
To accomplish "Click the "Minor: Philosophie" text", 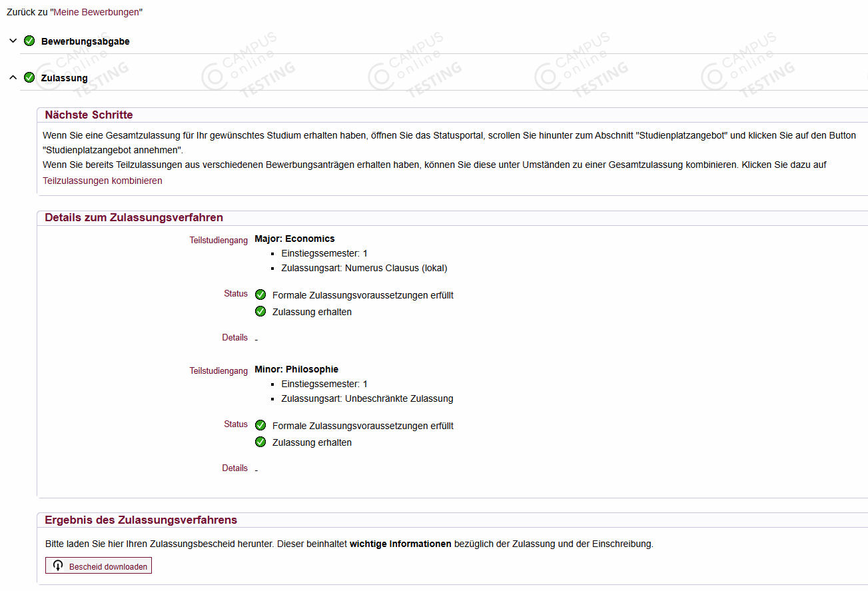I will [296, 369].
